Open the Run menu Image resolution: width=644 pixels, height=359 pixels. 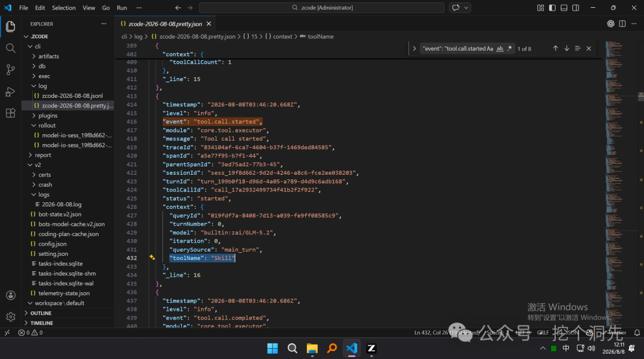click(x=122, y=7)
